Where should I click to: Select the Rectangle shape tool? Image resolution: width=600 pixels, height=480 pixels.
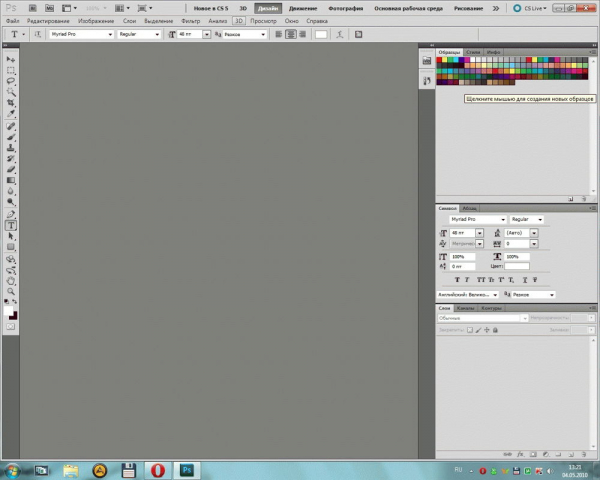11,247
